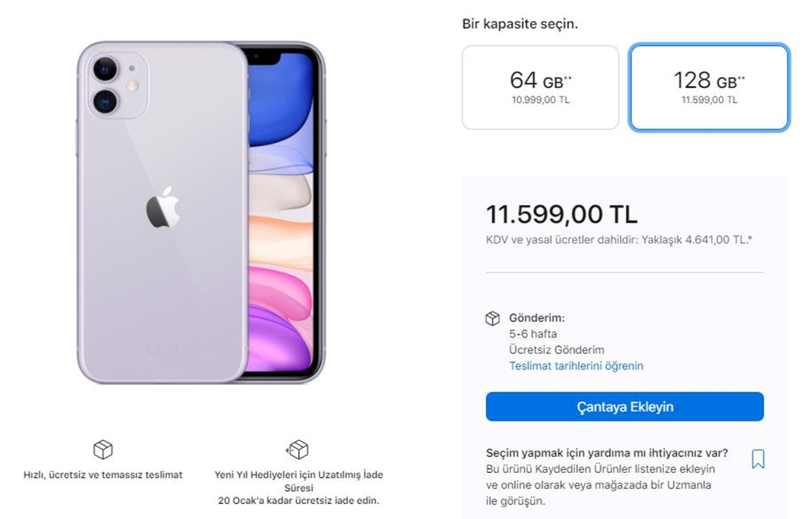Image resolution: width=812 pixels, height=519 pixels.
Task: Open the Teslimat tarihlerini öğrenin link
Action: pos(576,366)
